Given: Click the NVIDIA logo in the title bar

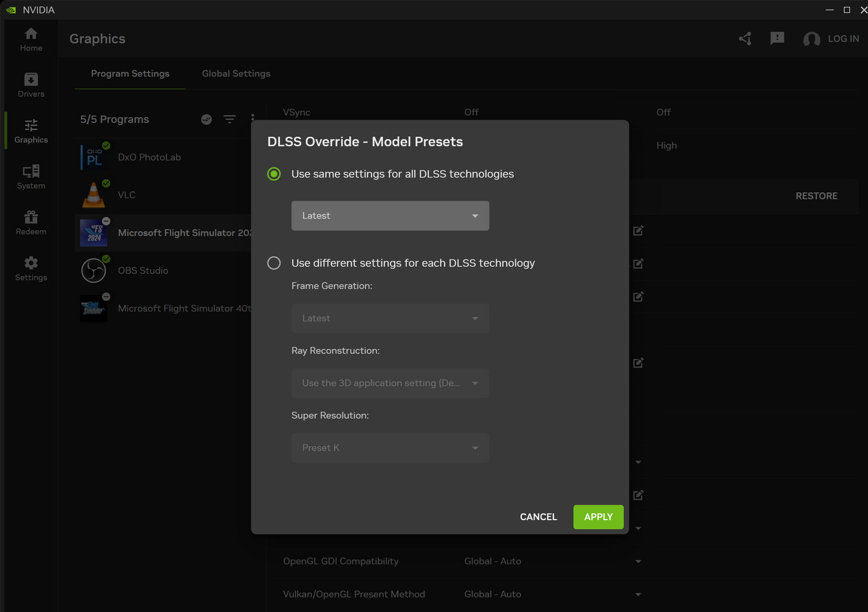Looking at the screenshot, I should tap(11, 10).
